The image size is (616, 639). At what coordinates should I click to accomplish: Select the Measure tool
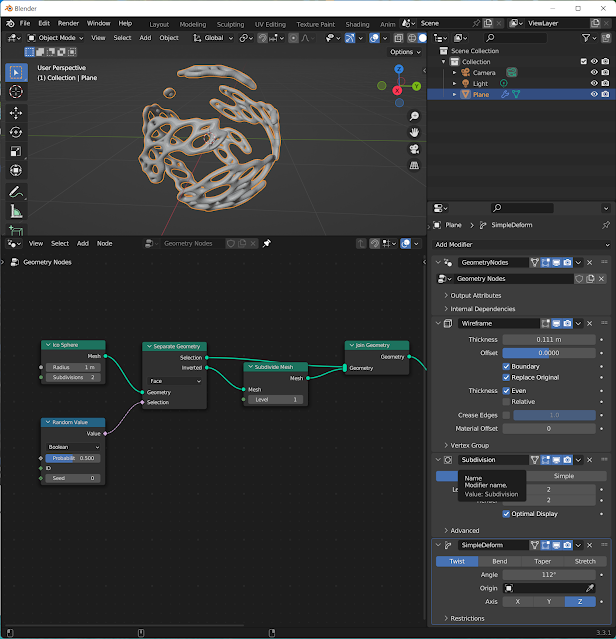point(16,211)
